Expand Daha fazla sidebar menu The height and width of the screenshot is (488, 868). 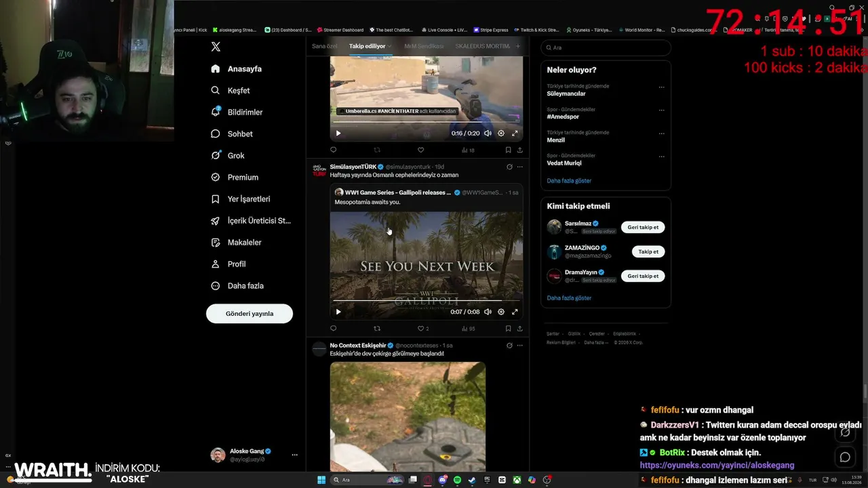click(x=237, y=285)
